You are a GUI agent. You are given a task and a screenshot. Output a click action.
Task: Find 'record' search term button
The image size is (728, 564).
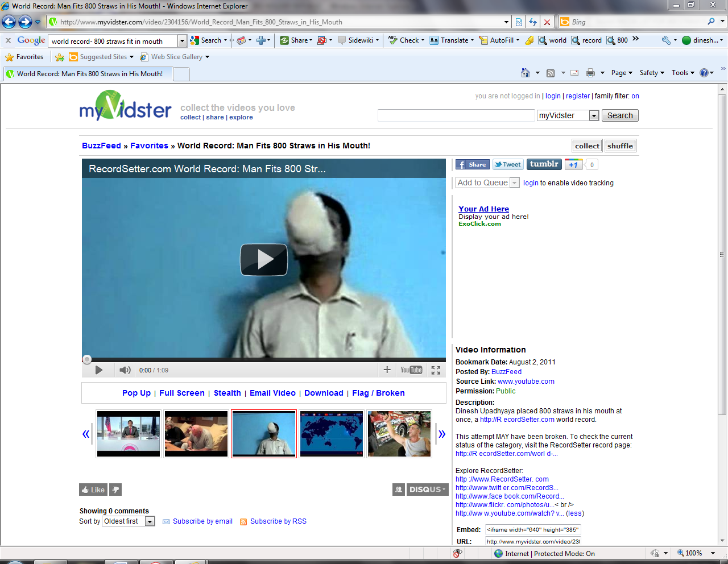coord(586,40)
